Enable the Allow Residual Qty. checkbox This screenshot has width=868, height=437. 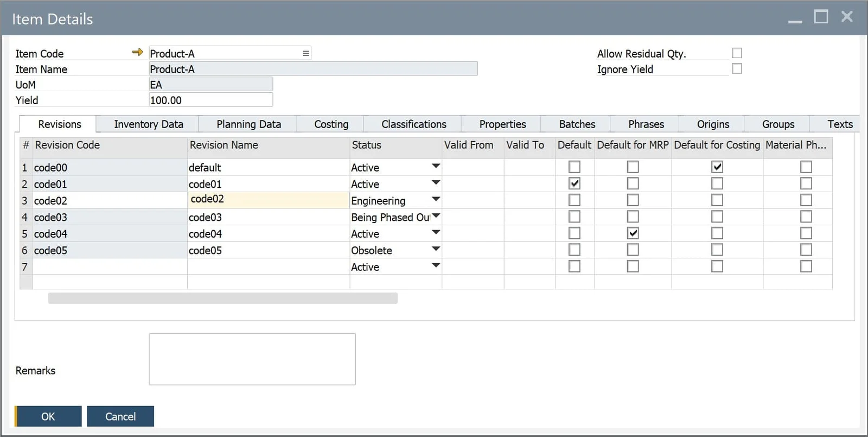click(x=737, y=53)
